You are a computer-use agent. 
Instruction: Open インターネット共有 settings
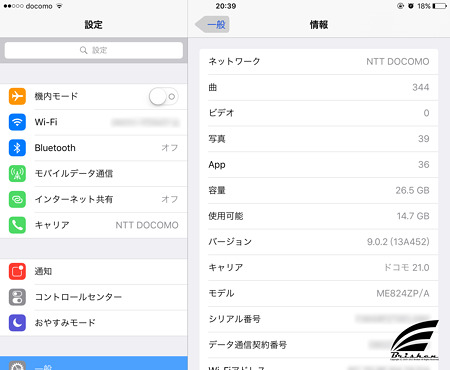tap(94, 199)
